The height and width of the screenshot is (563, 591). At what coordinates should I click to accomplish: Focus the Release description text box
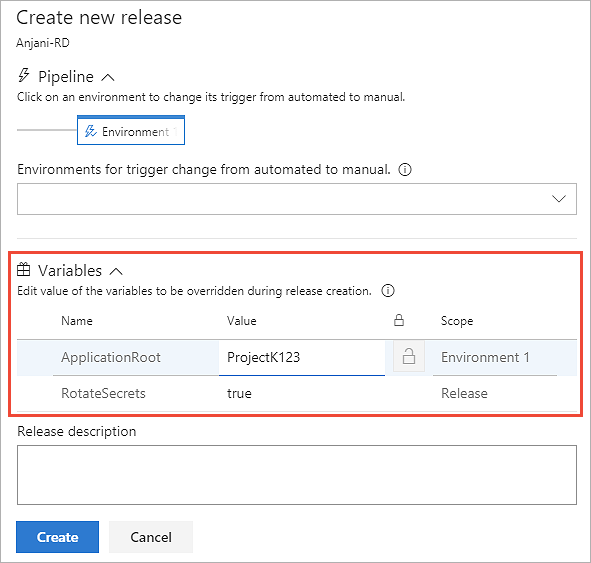click(x=297, y=475)
